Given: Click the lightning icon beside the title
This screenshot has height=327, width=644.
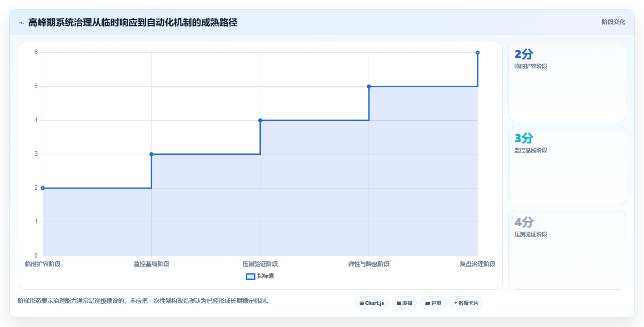Looking at the screenshot, I should click(21, 22).
